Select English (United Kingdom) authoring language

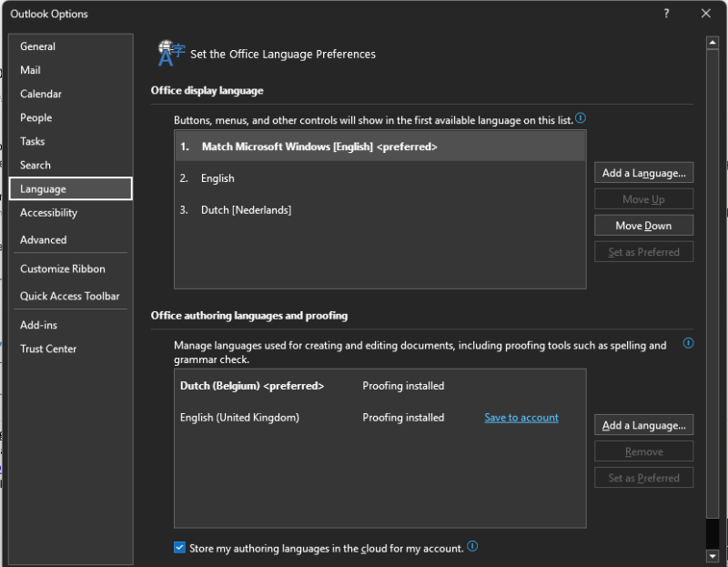click(379, 418)
